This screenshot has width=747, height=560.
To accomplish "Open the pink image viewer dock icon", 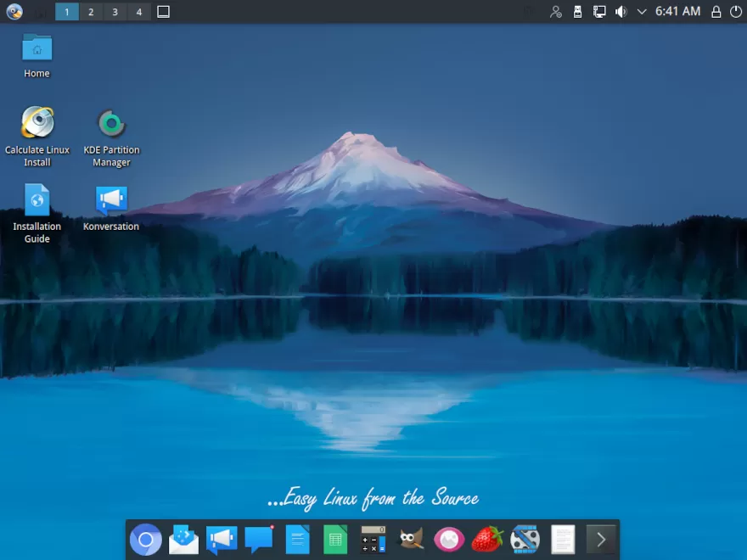I will coord(449,540).
